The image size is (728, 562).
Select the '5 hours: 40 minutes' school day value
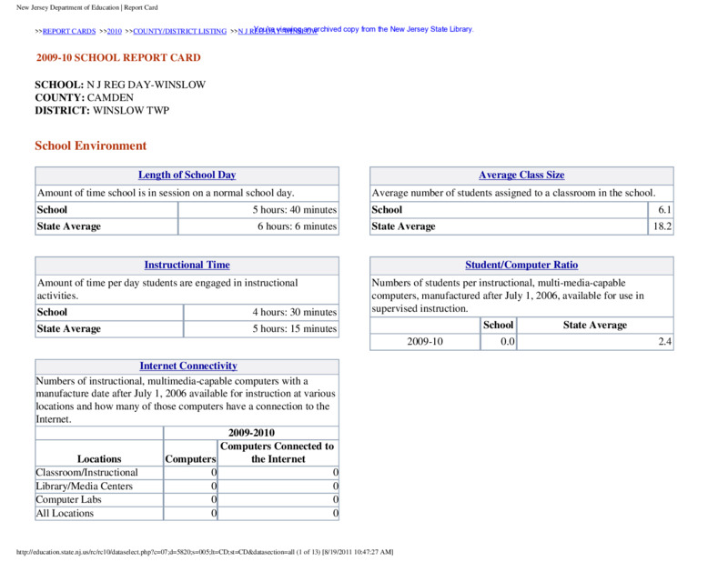(x=294, y=210)
